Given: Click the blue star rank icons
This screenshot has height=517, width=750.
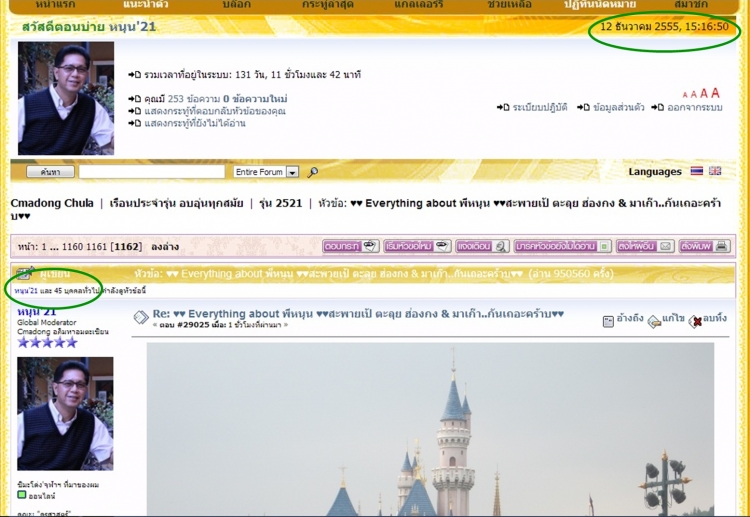Looking at the screenshot, I should [x=47, y=342].
